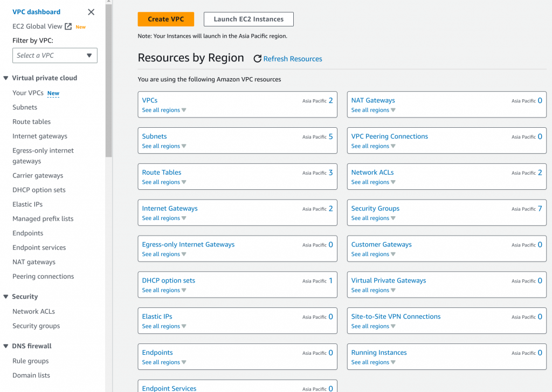Collapse the DNS firewall section triangle
The image size is (552, 392).
[x=6, y=346]
